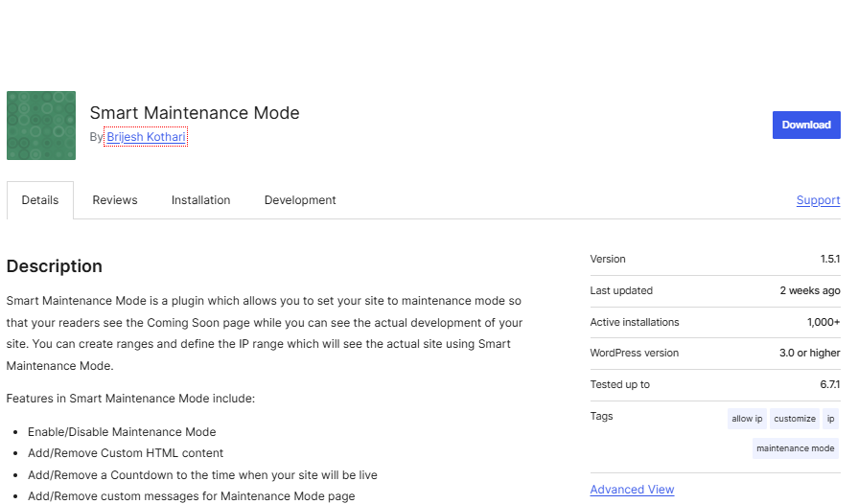Click '2 weeks ago' value
The height and width of the screenshot is (504, 858).
[810, 291]
